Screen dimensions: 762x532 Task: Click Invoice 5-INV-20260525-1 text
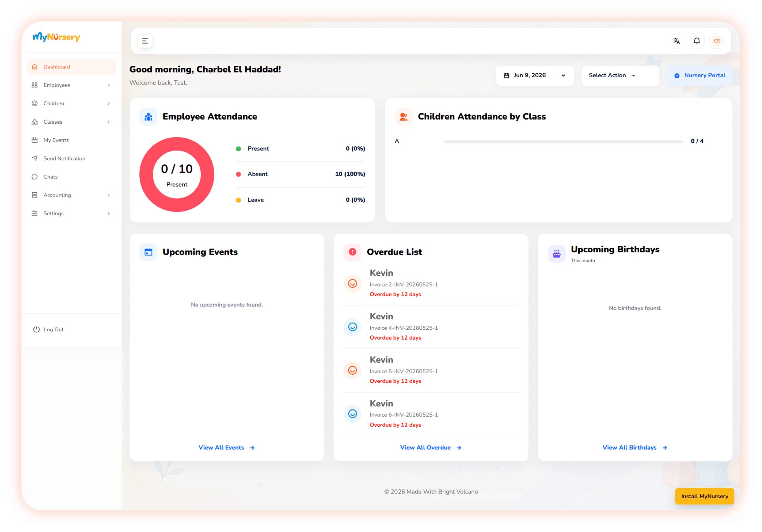pyautogui.click(x=404, y=371)
